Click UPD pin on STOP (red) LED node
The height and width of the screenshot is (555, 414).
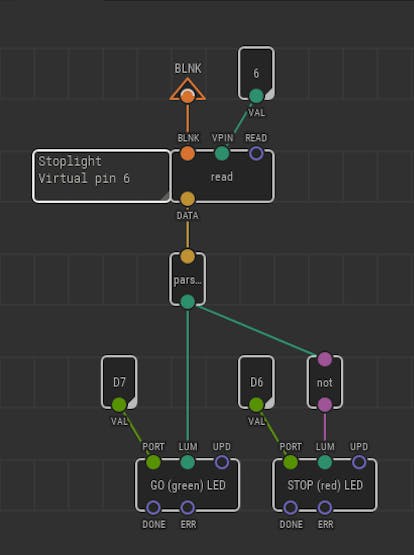coord(359,462)
